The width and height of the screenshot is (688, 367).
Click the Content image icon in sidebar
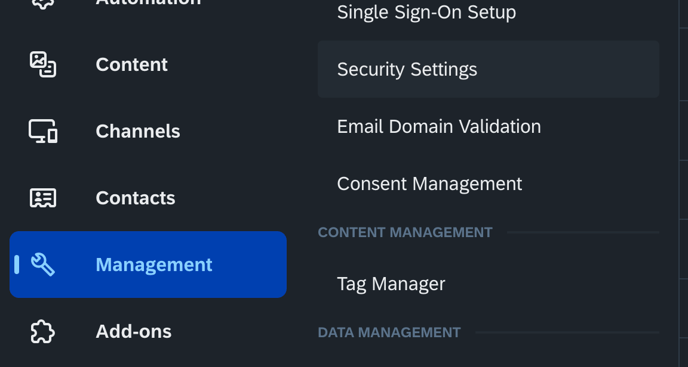click(x=43, y=65)
